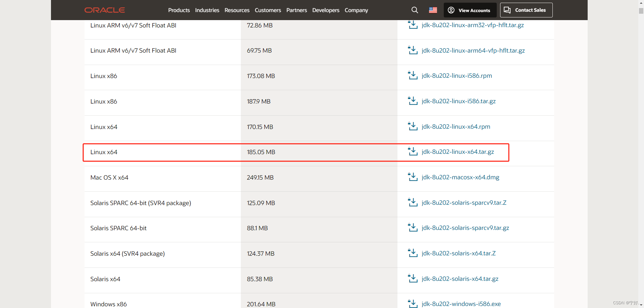The height and width of the screenshot is (308, 644).
Task: Download jdk-8u202-windows-i586.exe link
Action: [x=461, y=304]
